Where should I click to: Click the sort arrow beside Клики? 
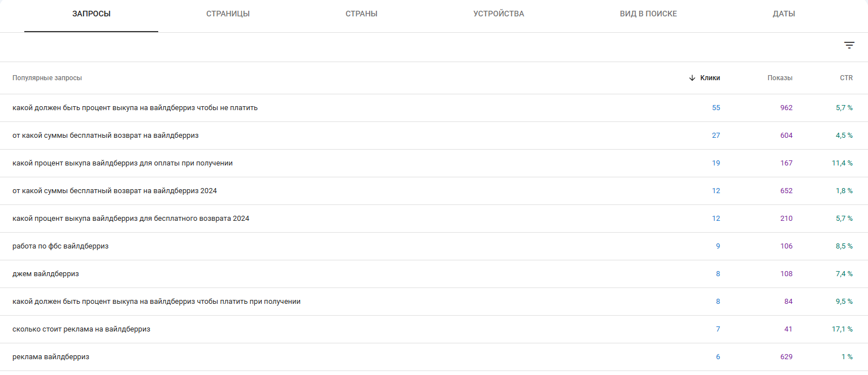point(692,78)
